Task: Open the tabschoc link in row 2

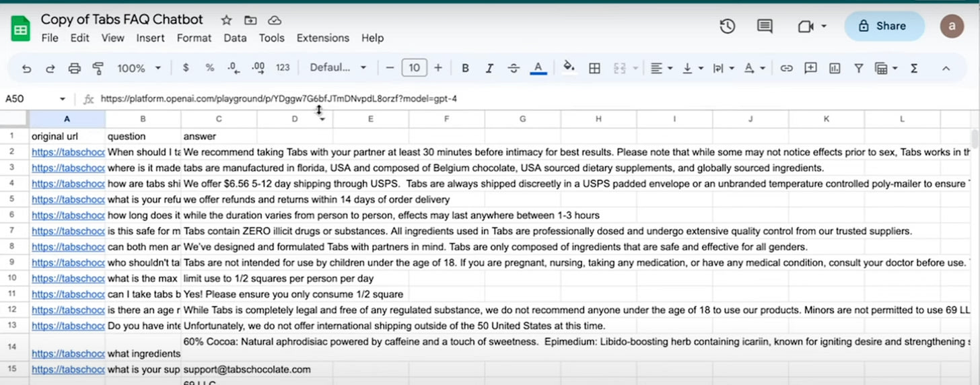Action: point(68,152)
